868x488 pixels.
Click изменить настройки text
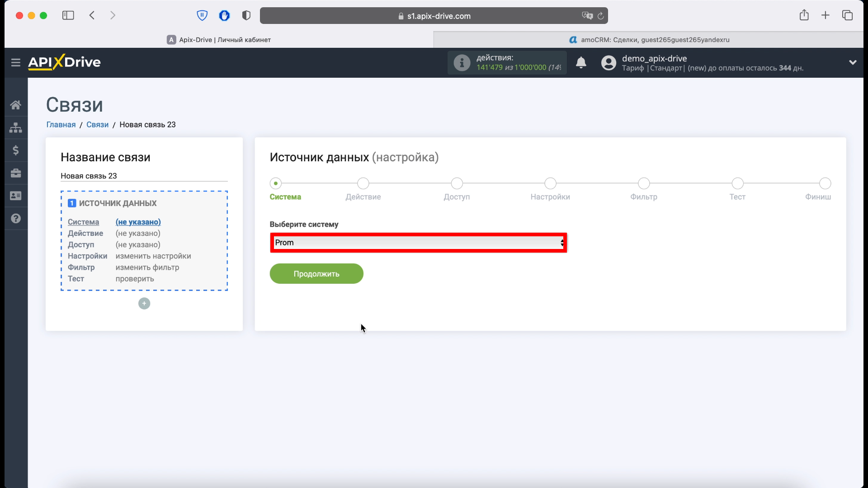(153, 256)
